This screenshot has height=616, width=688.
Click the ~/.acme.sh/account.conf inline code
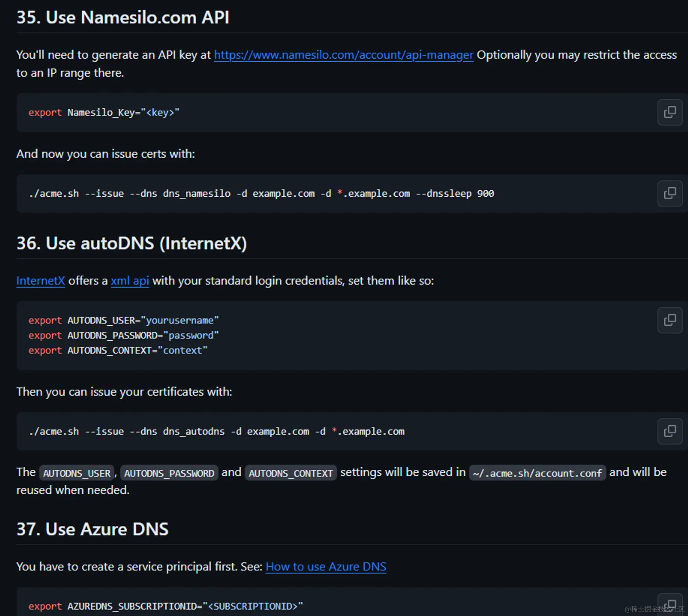pos(537,473)
